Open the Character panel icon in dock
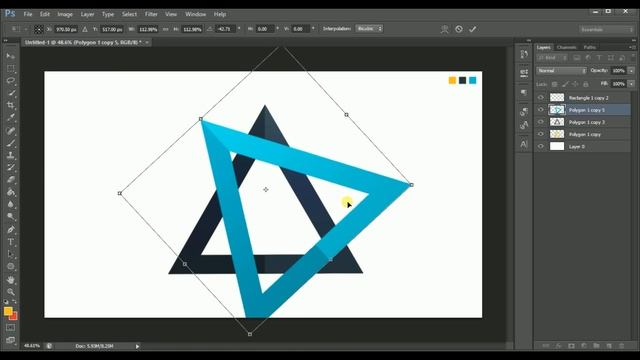Image resolution: width=640 pixels, height=360 pixels. (x=524, y=144)
